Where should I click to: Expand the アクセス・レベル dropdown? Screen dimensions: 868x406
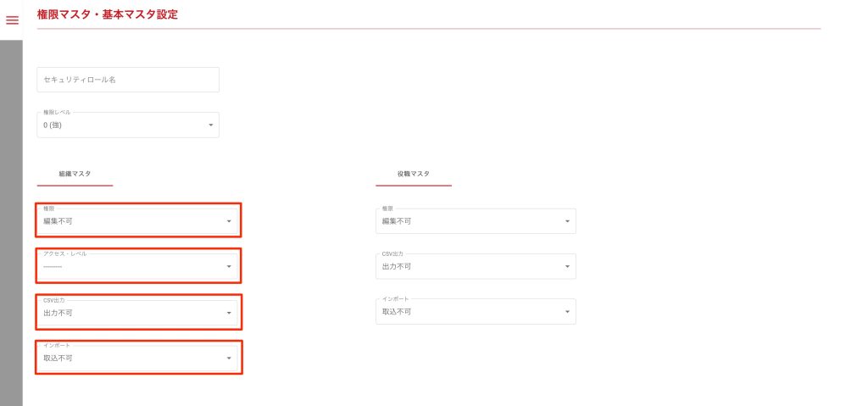[x=131, y=267]
